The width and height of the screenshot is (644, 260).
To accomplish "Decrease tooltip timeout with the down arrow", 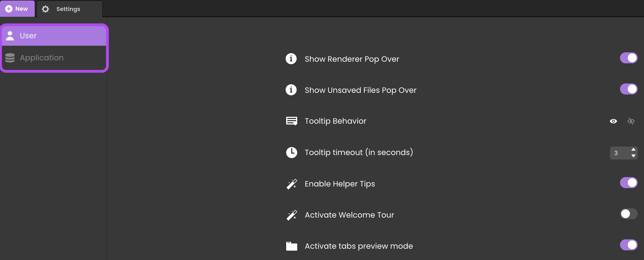I will pyautogui.click(x=634, y=156).
